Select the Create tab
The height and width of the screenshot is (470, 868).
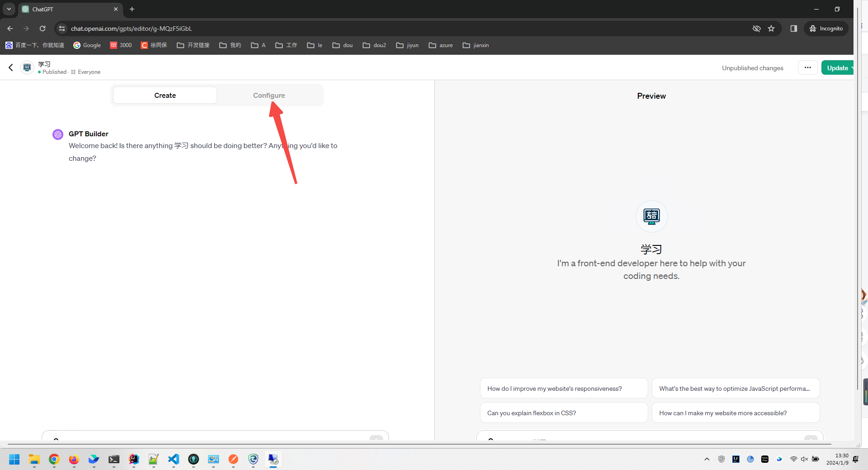[x=165, y=96]
